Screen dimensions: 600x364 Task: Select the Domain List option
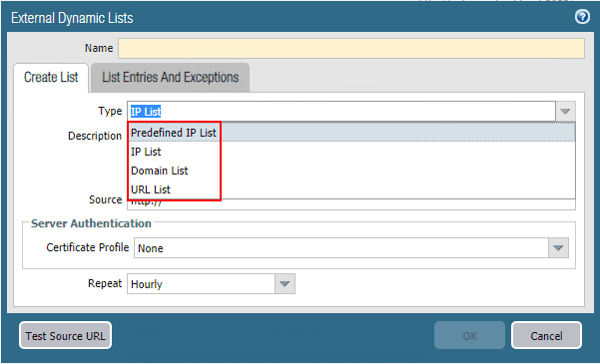coord(351,171)
